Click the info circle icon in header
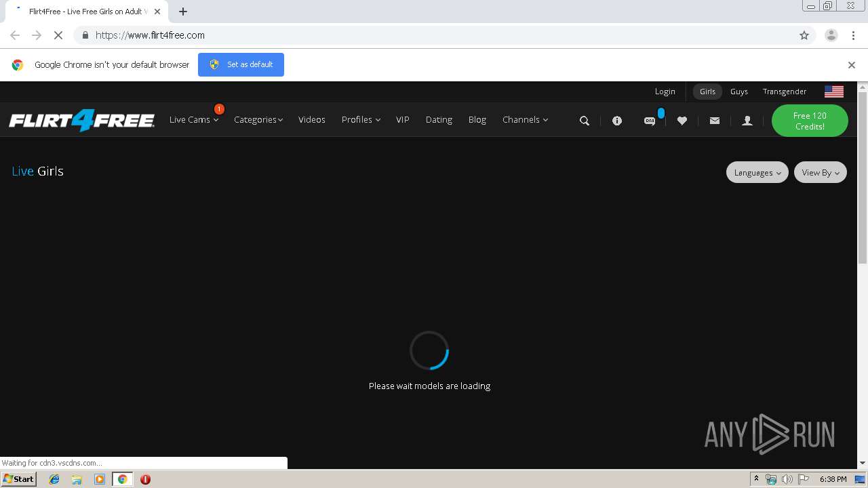868x488 pixels. point(617,121)
